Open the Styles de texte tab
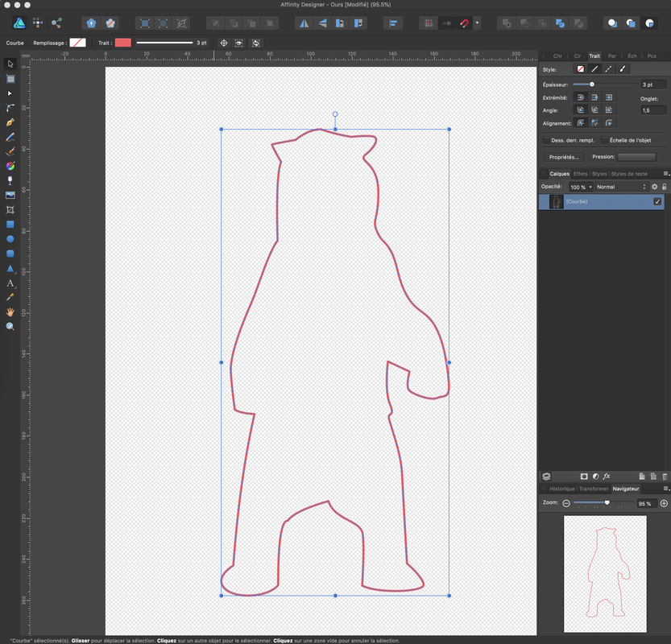Image resolution: width=671 pixels, height=644 pixels. (x=629, y=174)
